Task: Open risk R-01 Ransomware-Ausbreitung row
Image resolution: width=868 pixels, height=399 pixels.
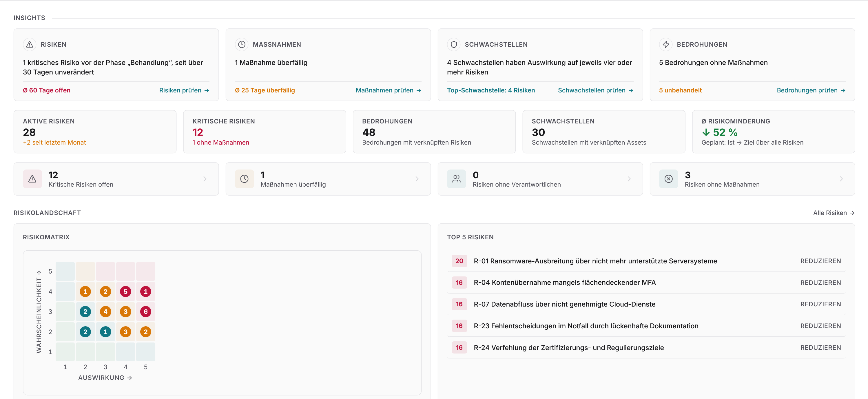Action: tap(646, 261)
